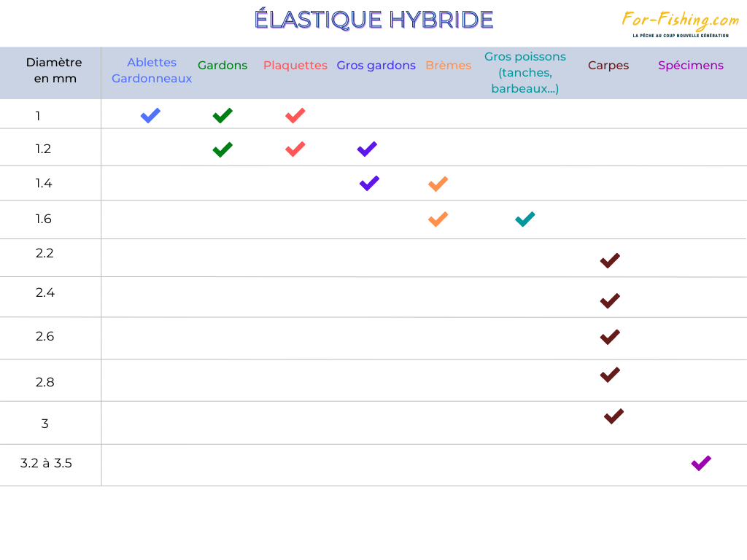Click the teal Gros poissons checkmark
The width and height of the screenshot is (747, 560).
point(525,219)
